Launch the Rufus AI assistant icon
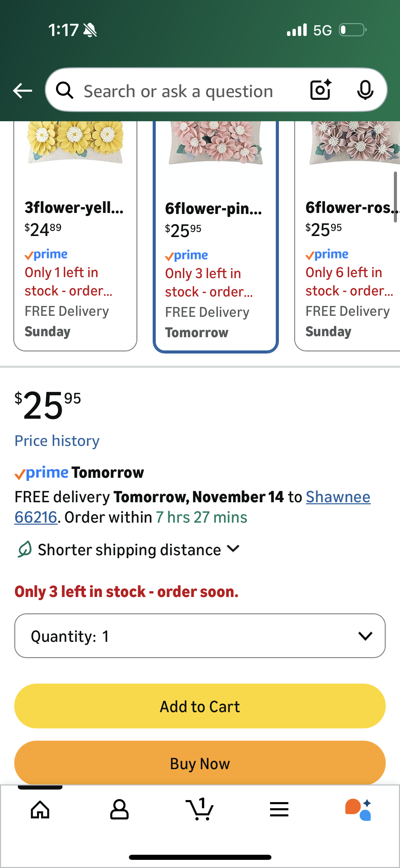The height and width of the screenshot is (868, 400). pyautogui.click(x=358, y=810)
